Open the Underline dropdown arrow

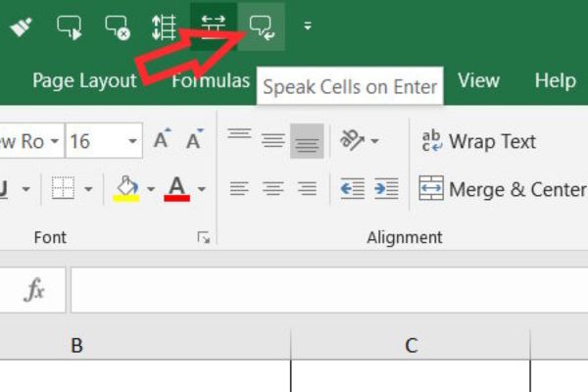[x=25, y=189]
